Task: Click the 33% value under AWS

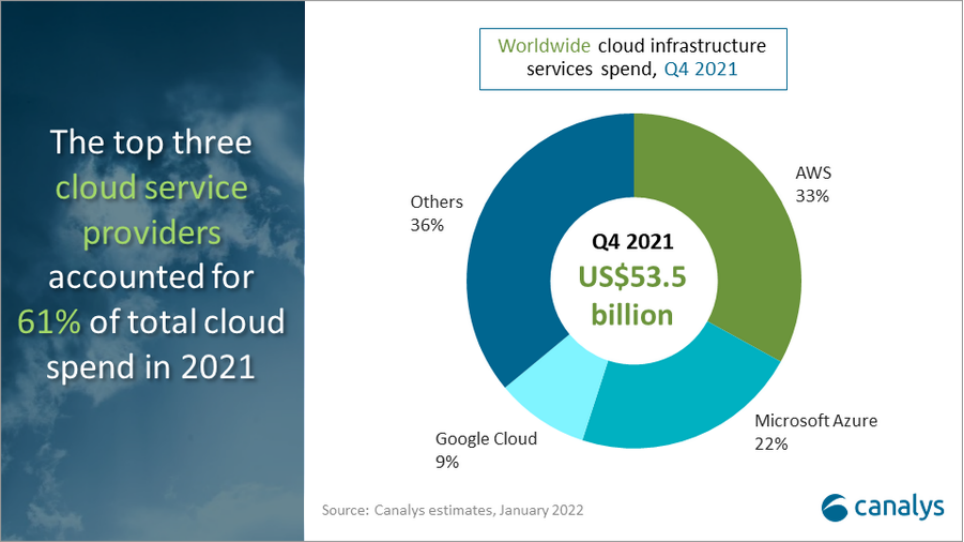Action: 812,196
